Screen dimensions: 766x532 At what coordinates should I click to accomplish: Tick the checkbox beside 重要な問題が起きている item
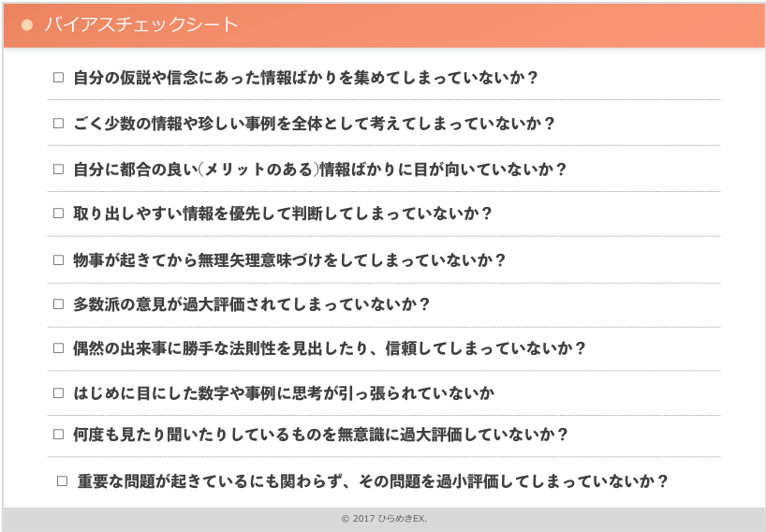[x=63, y=481]
